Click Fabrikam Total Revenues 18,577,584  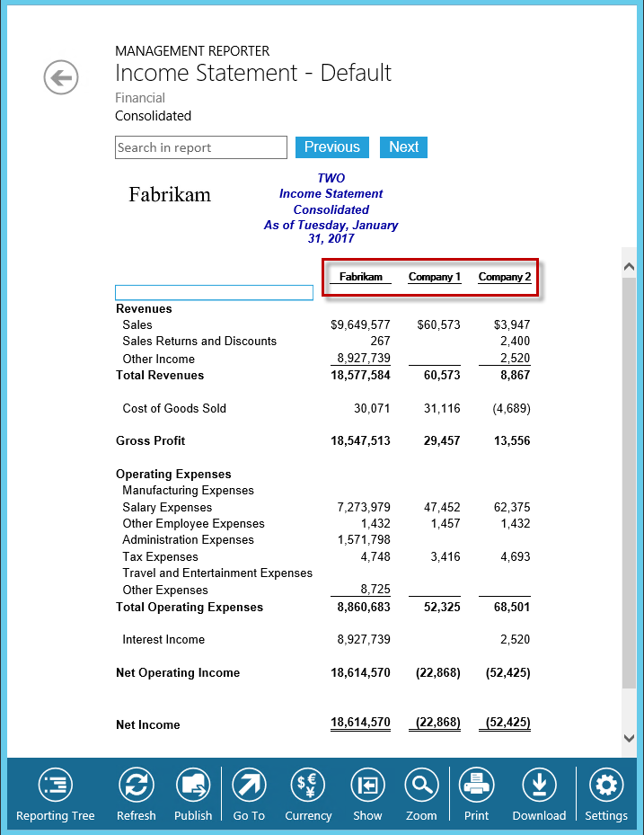coord(360,375)
